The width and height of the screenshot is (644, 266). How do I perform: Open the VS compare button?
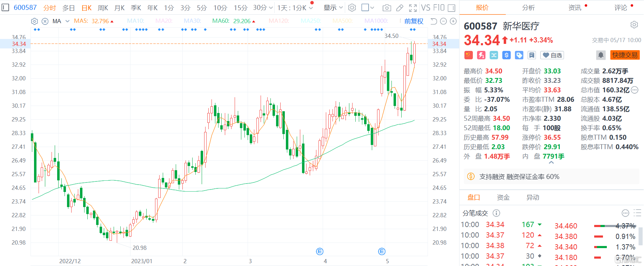[425, 8]
